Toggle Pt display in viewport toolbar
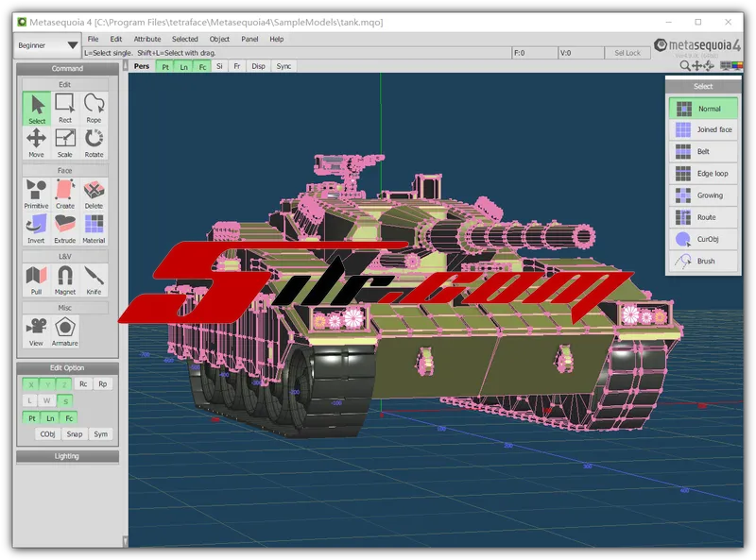This screenshot has width=756, height=560. 165,66
